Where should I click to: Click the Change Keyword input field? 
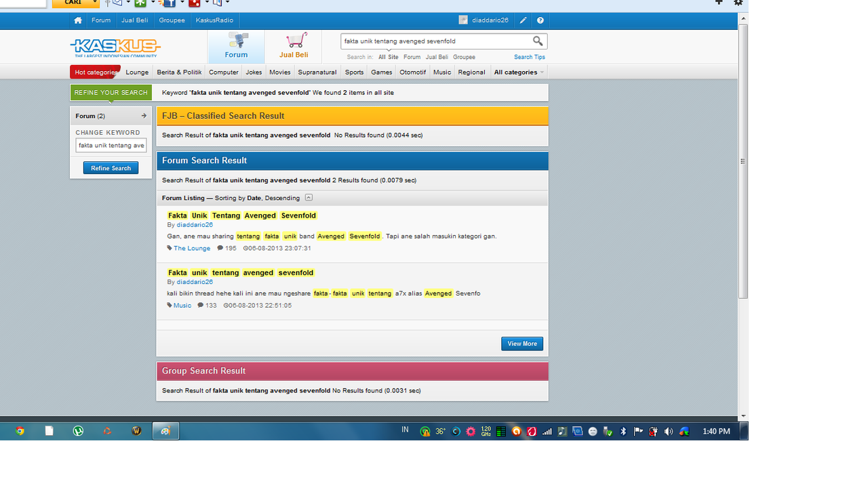(111, 145)
